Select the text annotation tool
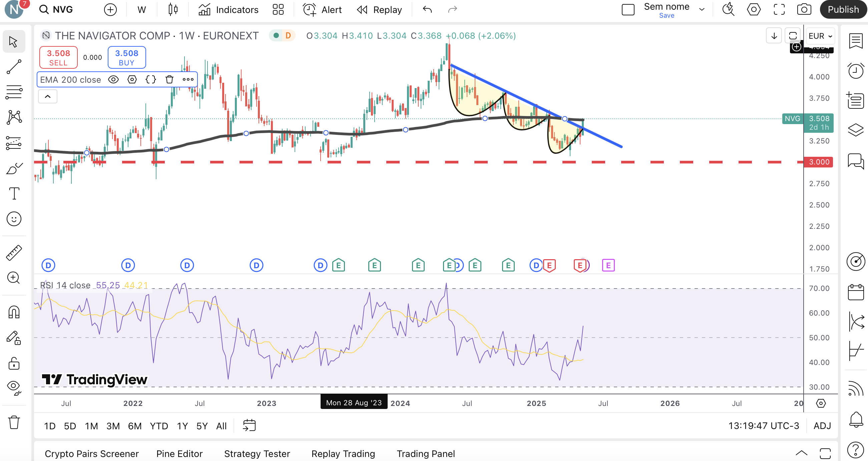This screenshot has width=868, height=461. coord(14,194)
